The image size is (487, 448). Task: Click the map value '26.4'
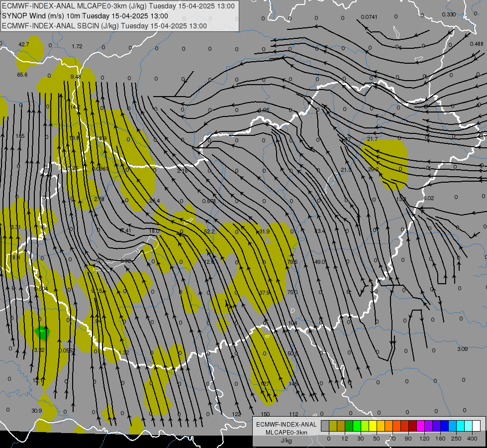(x=155, y=201)
